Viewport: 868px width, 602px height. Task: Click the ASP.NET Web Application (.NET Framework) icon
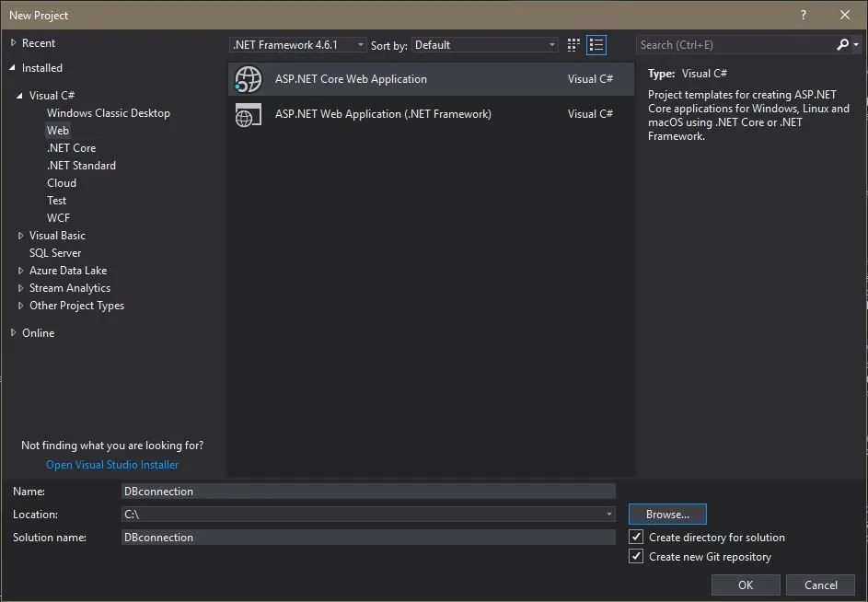(248, 114)
